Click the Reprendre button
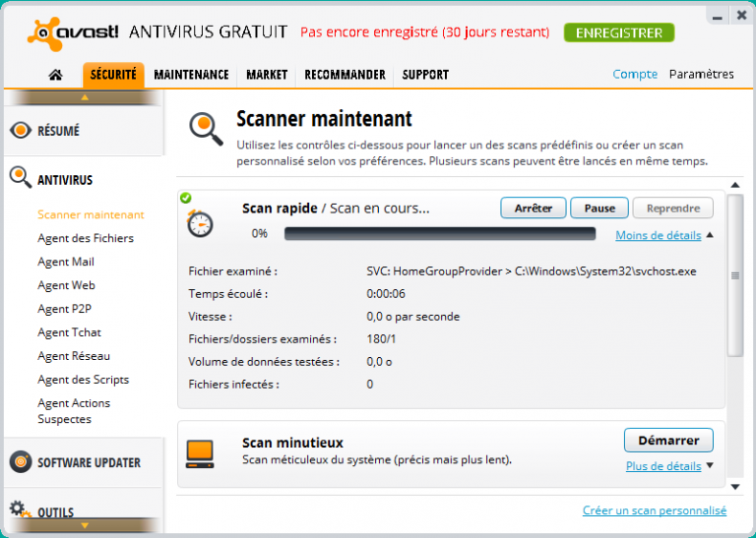Screen dimensions: 756x538 point(673,209)
